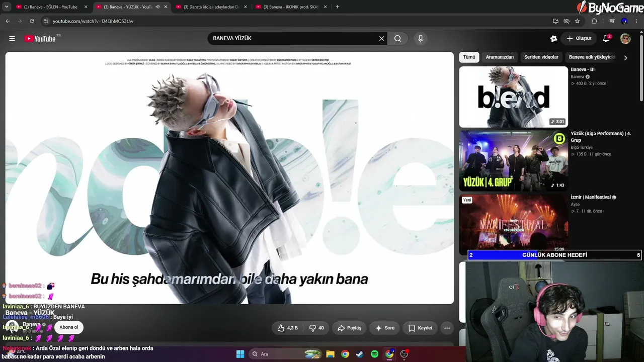Open Chrome's three-dot menu
This screenshot has width=644, height=362.
pos(637,21)
